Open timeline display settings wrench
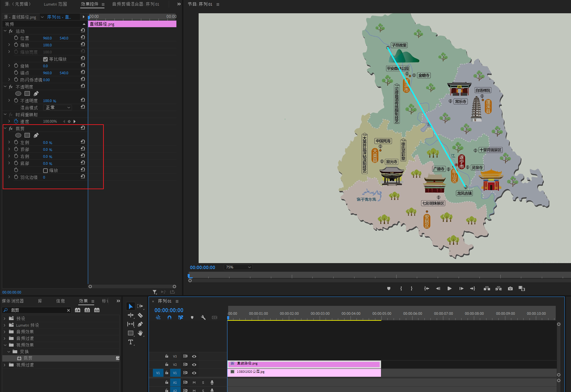This screenshot has width=571, height=392. [x=203, y=317]
